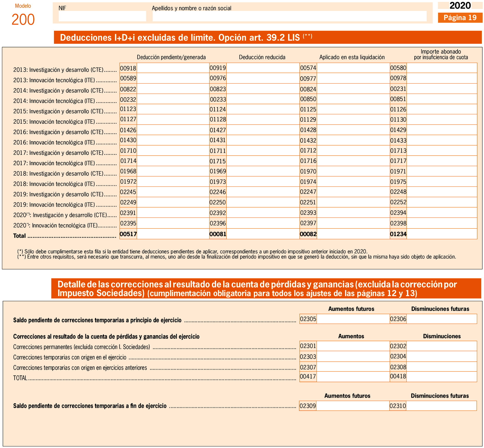Viewport: 484px width, 448px height.
Task: Select field 02307 Correcciones de ejercicios anteriores
Action: pos(353,367)
